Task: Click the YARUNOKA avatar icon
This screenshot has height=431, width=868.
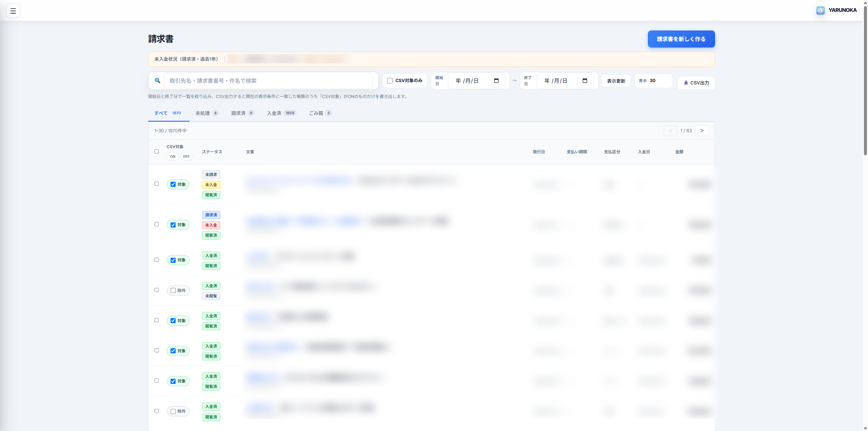Action: [x=820, y=11]
